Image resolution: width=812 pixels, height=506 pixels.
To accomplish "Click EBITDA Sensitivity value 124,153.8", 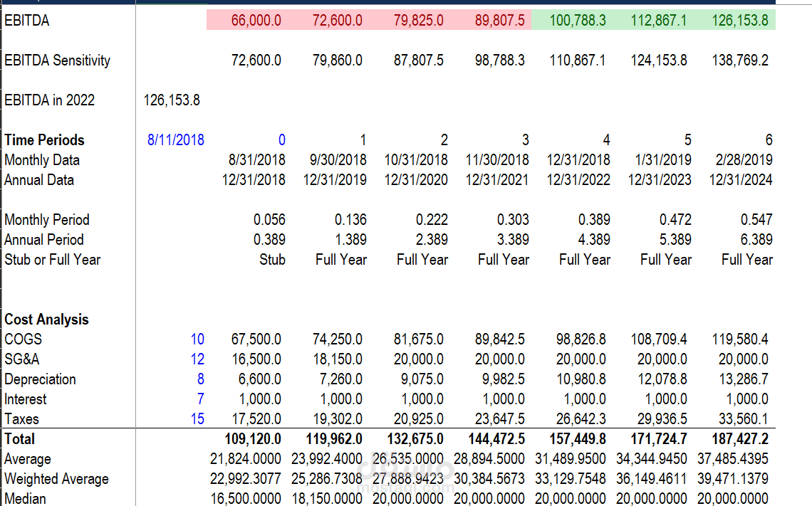I will point(659,60).
